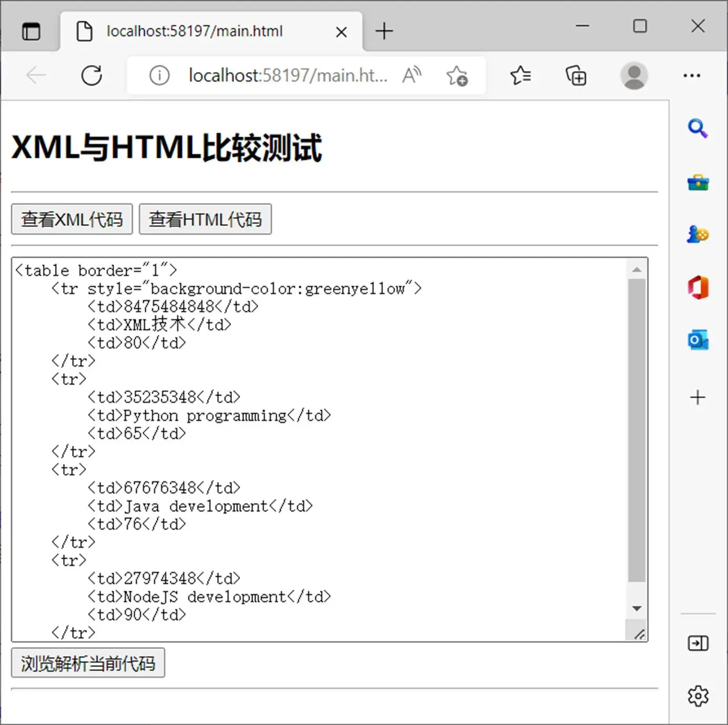The image size is (728, 725).
Task: Close the localhost:58197/main.html tab
Action: coord(341,32)
